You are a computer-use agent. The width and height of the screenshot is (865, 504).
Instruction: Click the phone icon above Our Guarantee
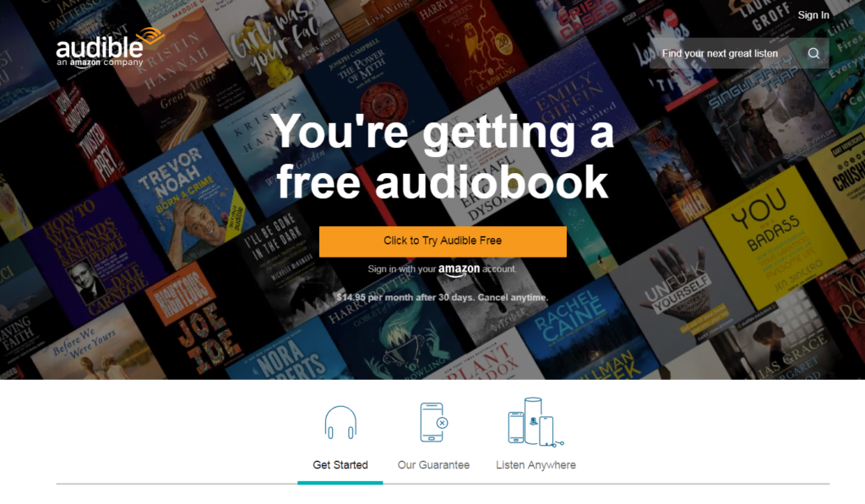[x=433, y=422]
